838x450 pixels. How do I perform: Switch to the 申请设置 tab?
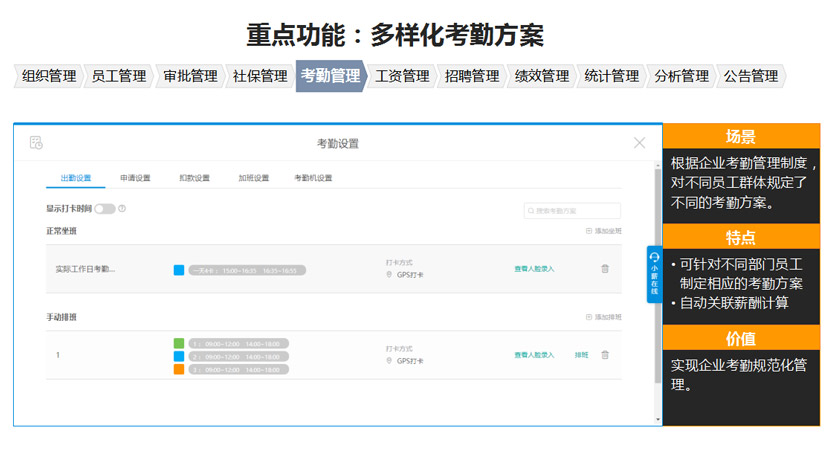click(135, 178)
